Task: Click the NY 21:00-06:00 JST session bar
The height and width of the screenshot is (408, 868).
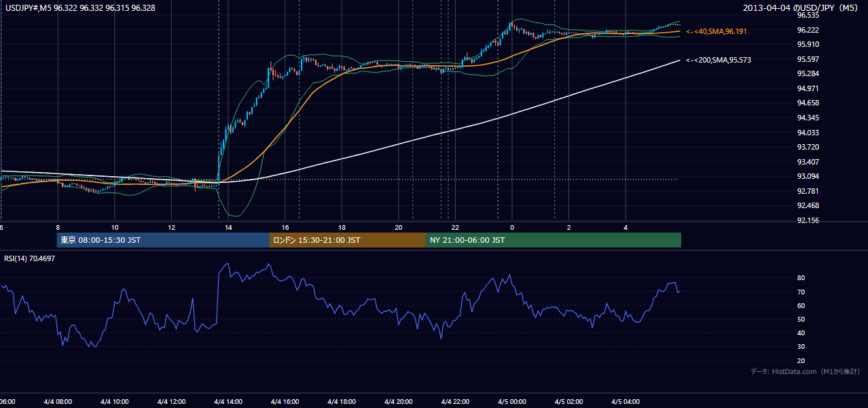Action: click(x=554, y=240)
